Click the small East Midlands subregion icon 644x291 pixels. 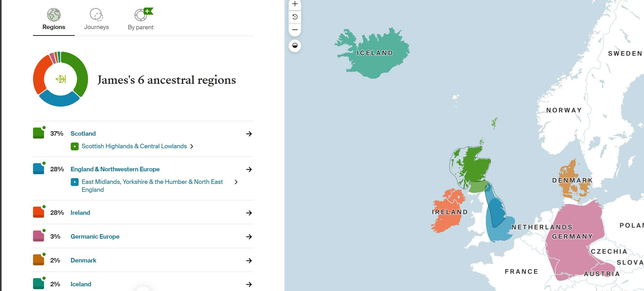coord(75,182)
